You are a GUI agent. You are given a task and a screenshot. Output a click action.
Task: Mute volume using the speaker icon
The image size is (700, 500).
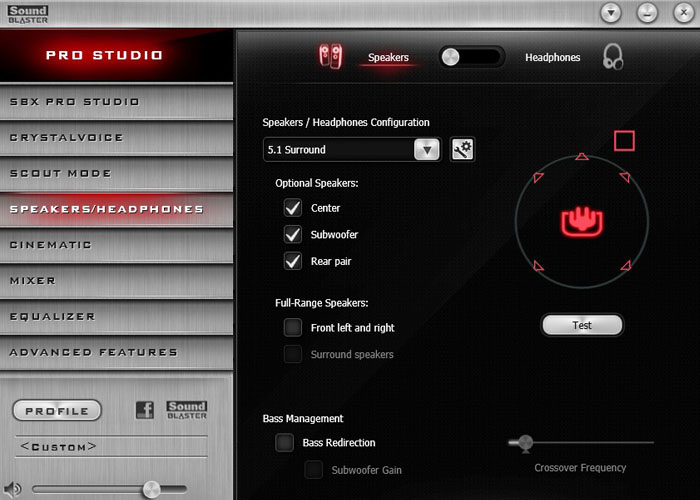pyautogui.click(x=12, y=489)
